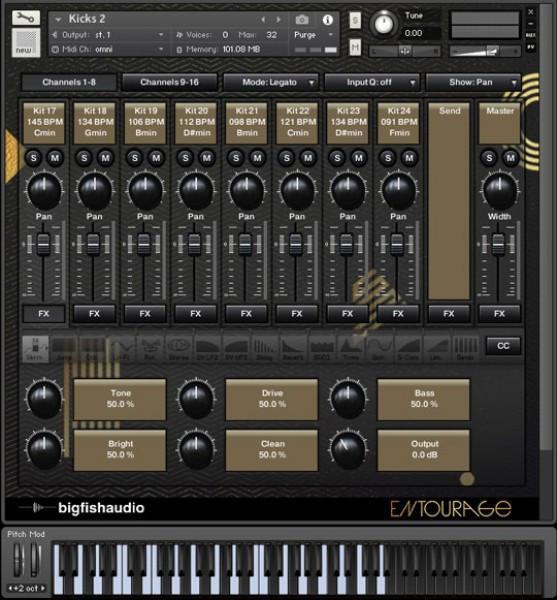The height and width of the screenshot is (600, 557).
Task: Click the Purge menu in the header
Action: (313, 35)
